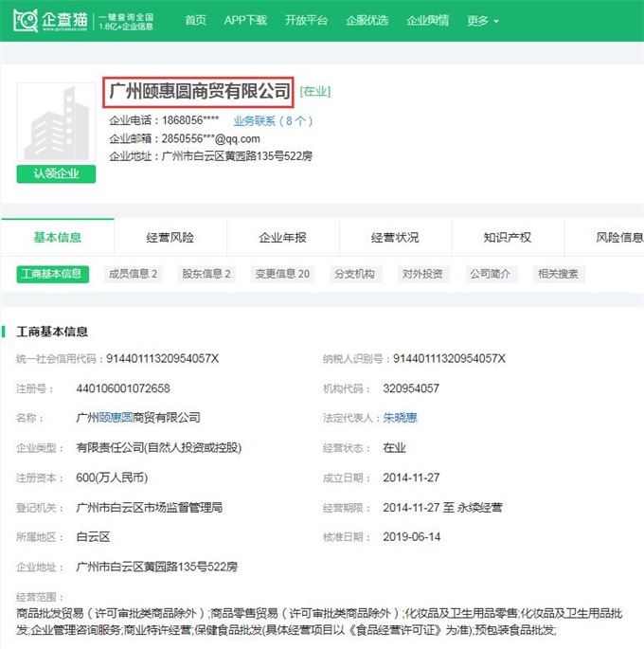This screenshot has width=644, height=649.
Task: Switch to the 企业年报 tab
Action: (x=282, y=238)
